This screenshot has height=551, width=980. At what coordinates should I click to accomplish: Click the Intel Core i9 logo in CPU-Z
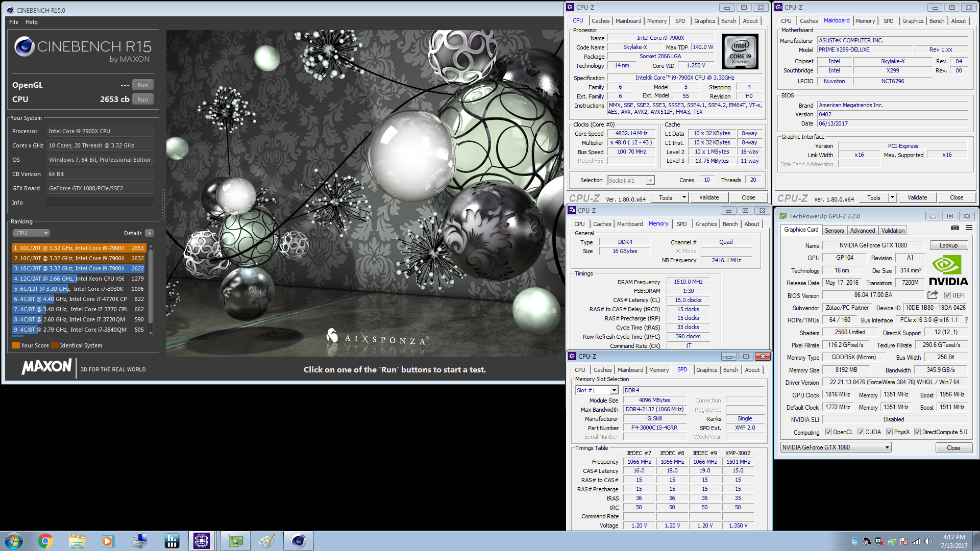(x=740, y=52)
